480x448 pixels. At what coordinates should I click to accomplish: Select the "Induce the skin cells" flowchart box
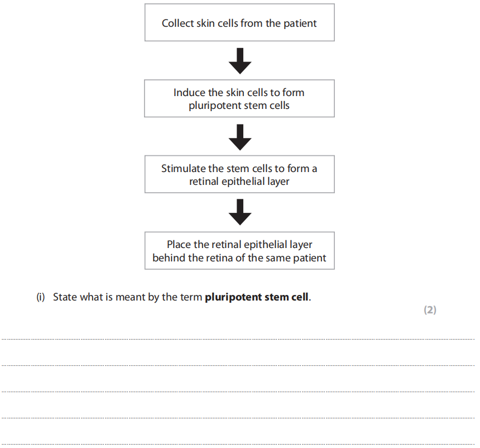tap(239, 98)
